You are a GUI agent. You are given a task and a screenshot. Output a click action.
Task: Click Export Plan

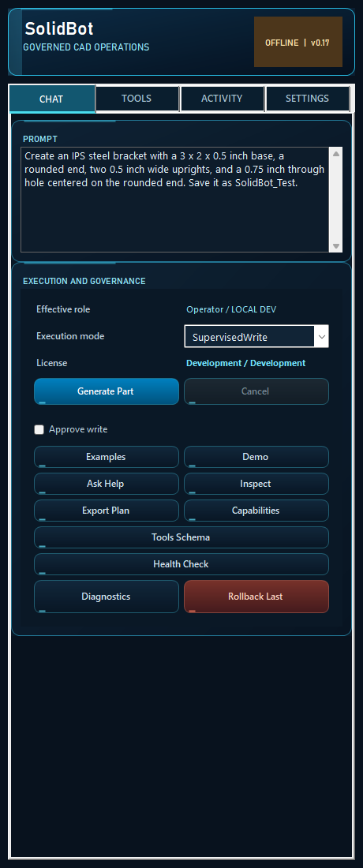click(107, 511)
